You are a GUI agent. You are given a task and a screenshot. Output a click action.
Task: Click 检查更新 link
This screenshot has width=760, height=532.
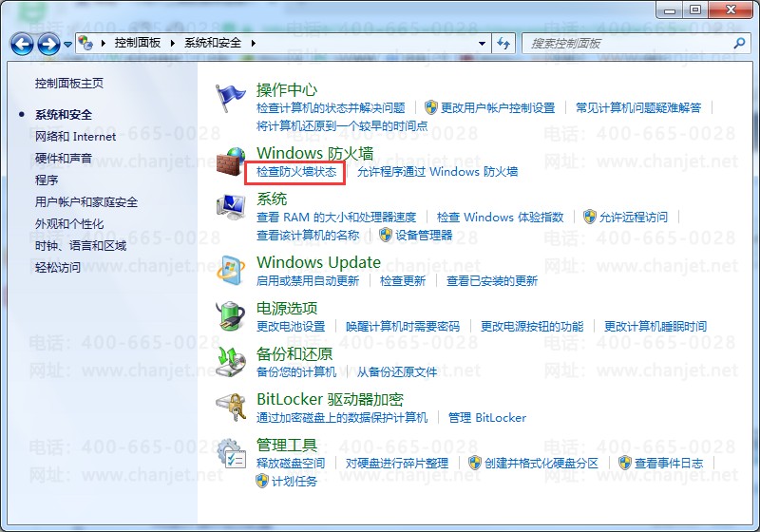point(403,281)
